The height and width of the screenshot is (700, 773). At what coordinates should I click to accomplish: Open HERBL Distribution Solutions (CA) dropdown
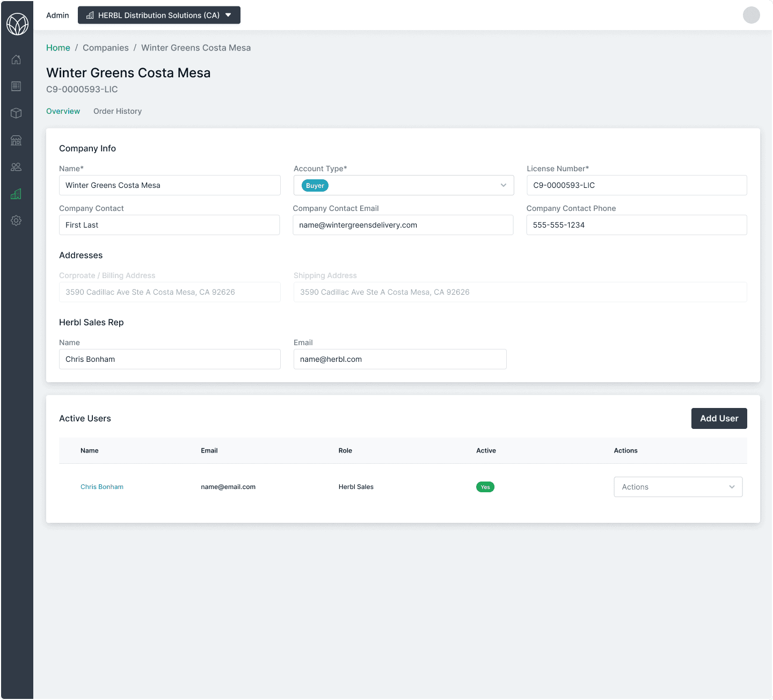coord(159,15)
